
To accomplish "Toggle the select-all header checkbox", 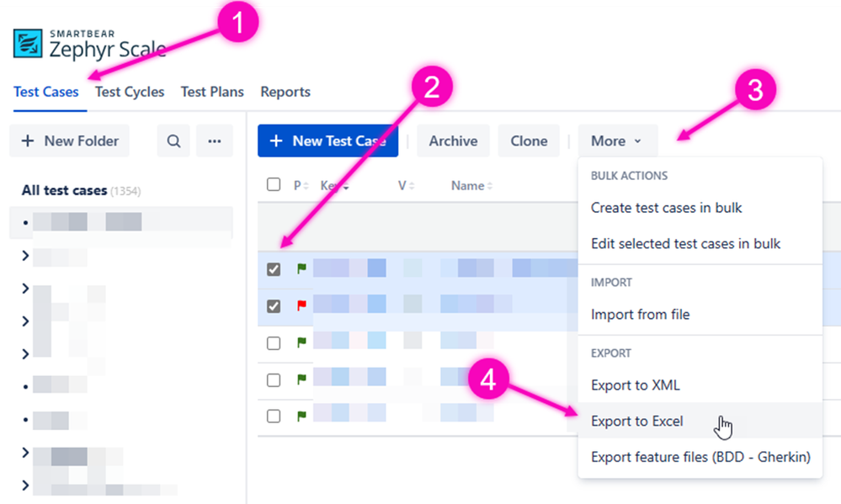I will (x=274, y=184).
